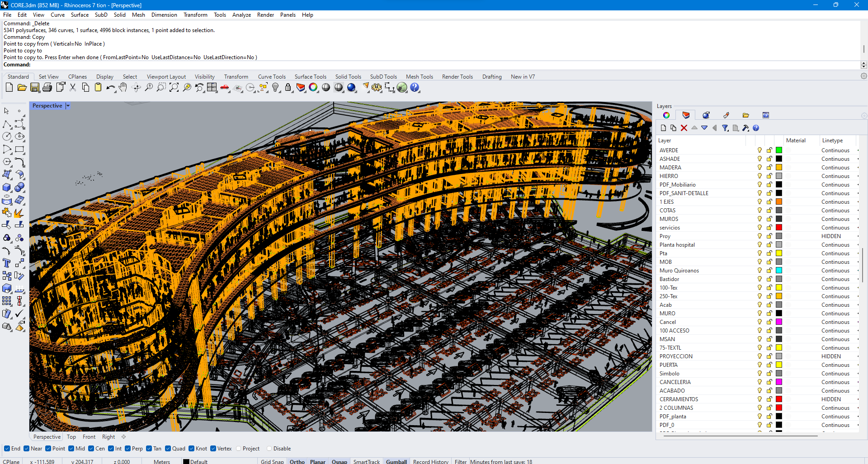Click the Undo arrow icon
The width and height of the screenshot is (868, 464).
[110, 88]
